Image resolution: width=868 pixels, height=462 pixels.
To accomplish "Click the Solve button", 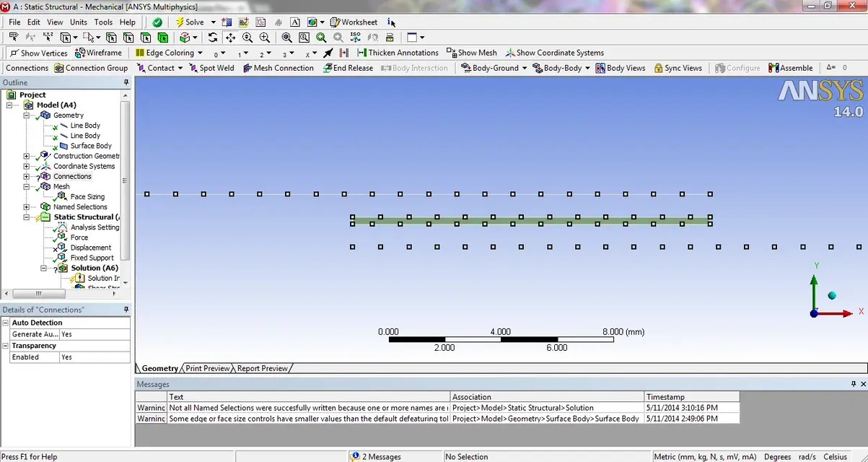I will click(189, 22).
